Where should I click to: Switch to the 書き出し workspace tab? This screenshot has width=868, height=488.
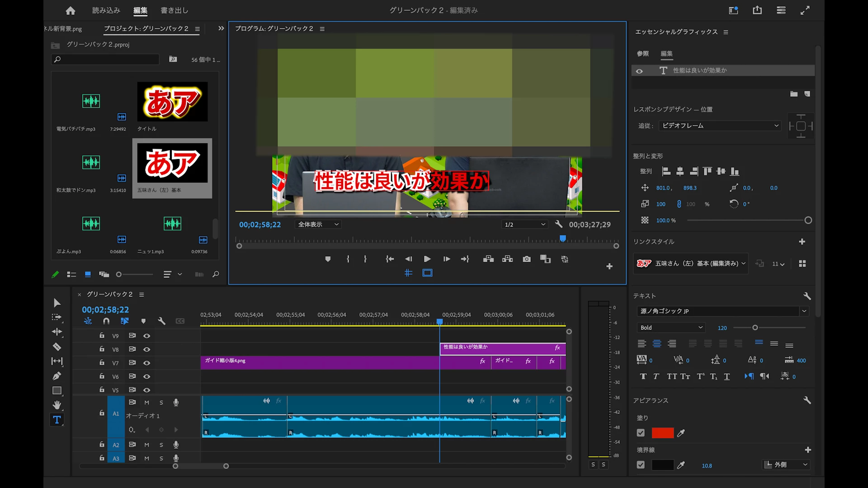pyautogui.click(x=174, y=10)
